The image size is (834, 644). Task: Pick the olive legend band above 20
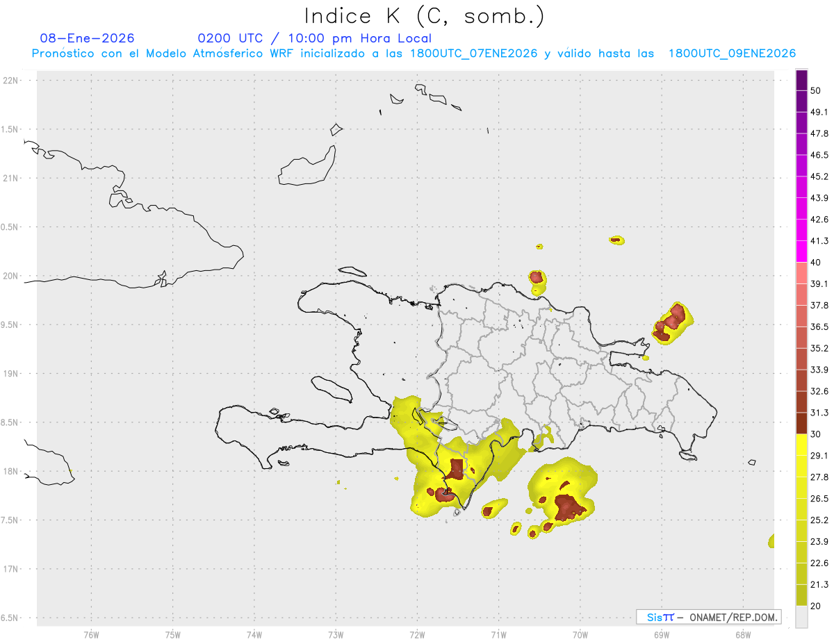coord(801,595)
